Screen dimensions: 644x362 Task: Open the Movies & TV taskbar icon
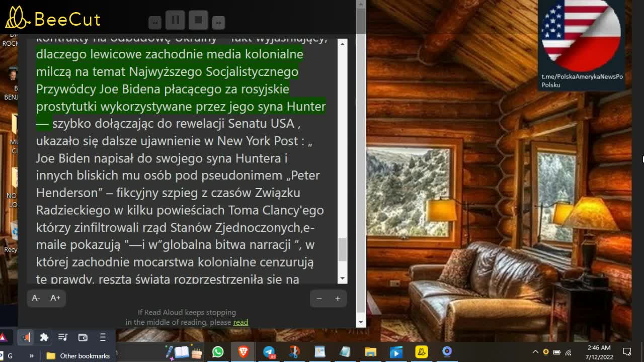click(396, 351)
